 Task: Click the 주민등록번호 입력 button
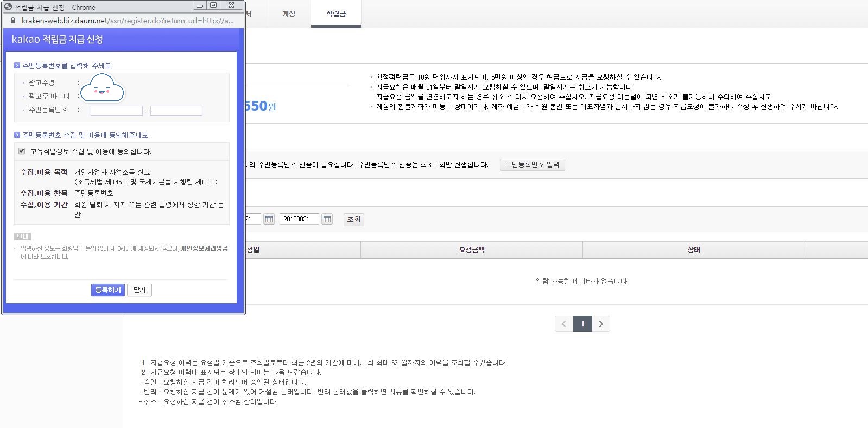point(533,164)
